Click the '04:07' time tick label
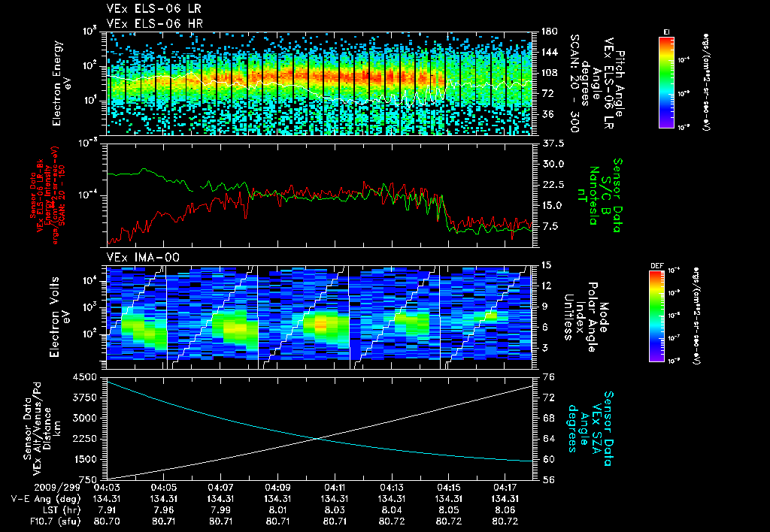 220,488
